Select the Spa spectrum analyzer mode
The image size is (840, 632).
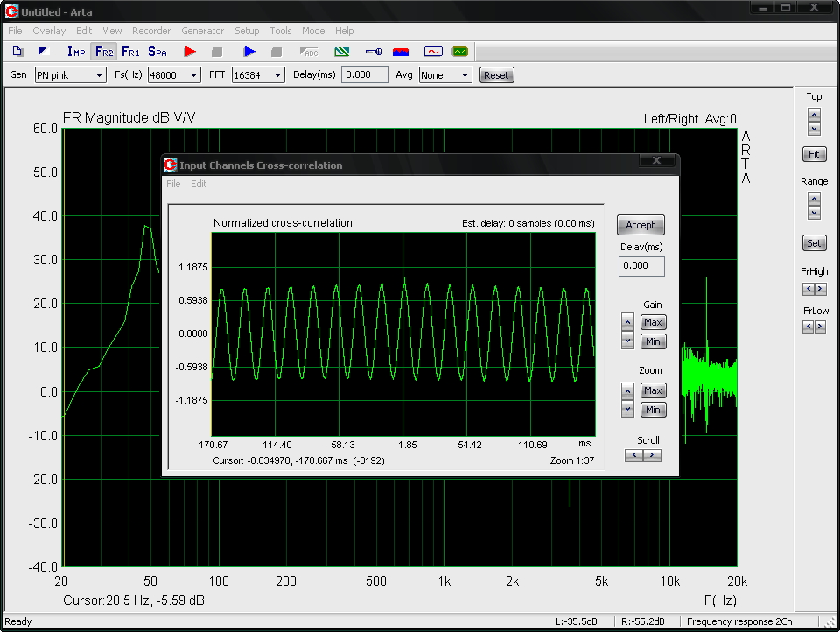157,52
